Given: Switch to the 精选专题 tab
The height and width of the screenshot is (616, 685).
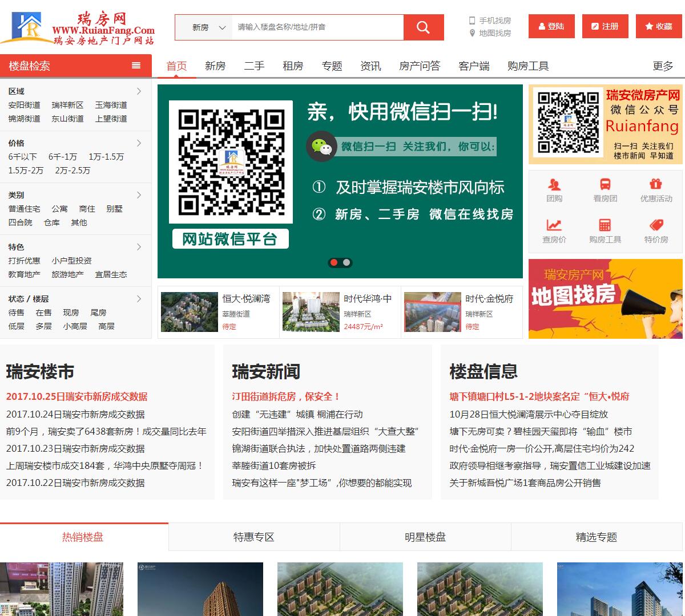Looking at the screenshot, I should point(597,537).
